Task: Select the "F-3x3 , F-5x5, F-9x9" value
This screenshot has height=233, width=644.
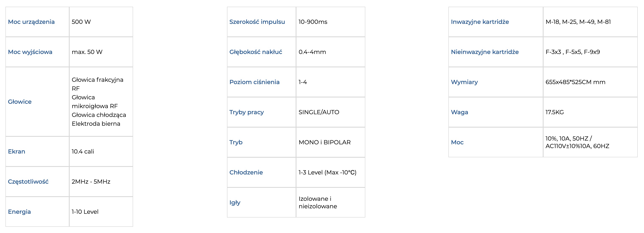Action: [x=572, y=52]
